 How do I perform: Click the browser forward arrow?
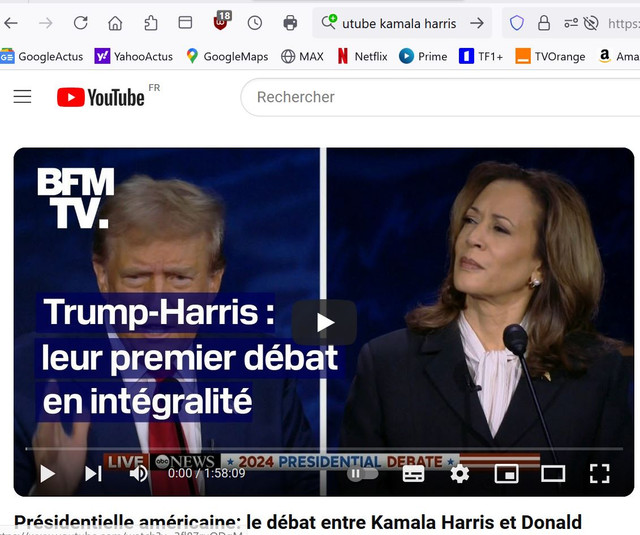pyautogui.click(x=45, y=23)
